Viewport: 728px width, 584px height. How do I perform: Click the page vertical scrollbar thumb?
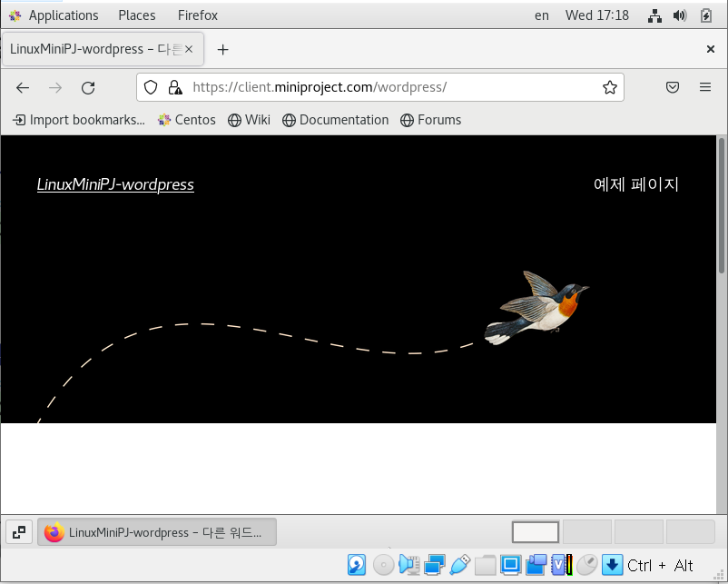coord(721,205)
